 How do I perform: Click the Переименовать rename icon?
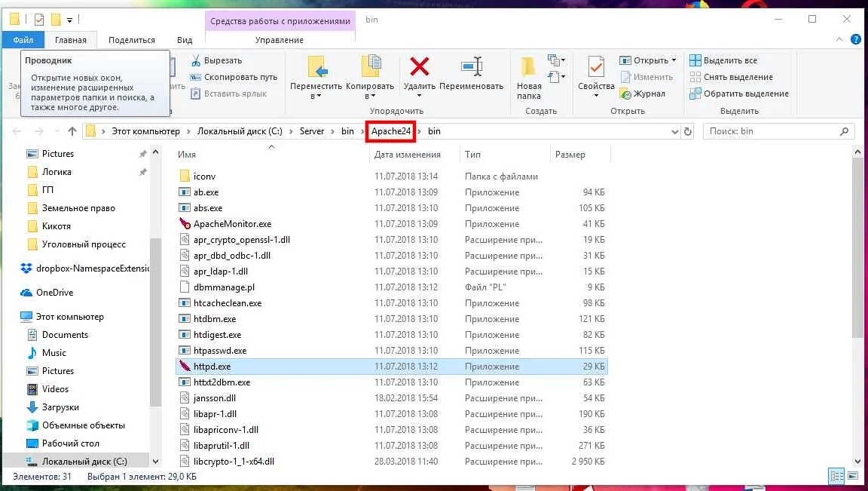(472, 66)
